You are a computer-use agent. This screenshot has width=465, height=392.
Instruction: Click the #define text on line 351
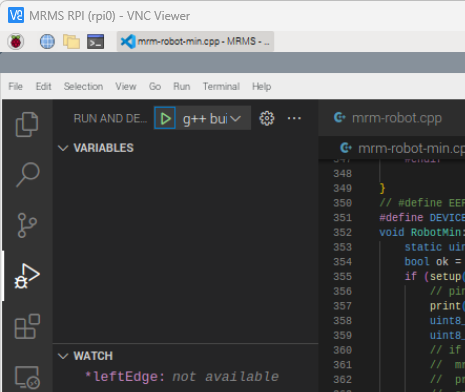pyautogui.click(x=401, y=218)
